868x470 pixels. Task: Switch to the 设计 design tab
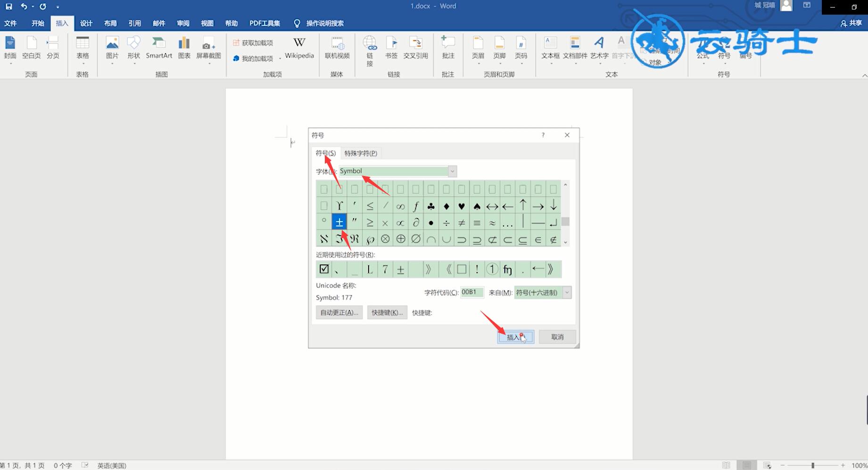point(86,23)
